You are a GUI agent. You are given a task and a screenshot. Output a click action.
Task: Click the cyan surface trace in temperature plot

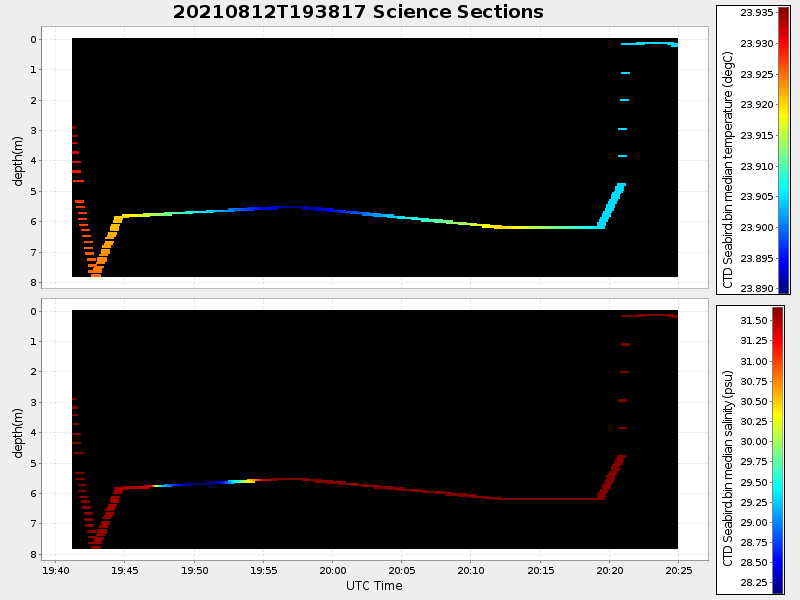649,44
